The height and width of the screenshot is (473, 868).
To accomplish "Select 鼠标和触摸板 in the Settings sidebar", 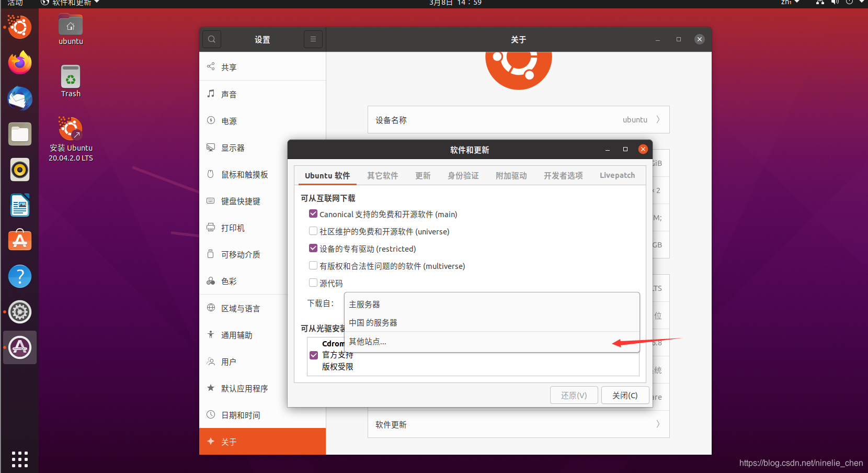I will click(243, 174).
